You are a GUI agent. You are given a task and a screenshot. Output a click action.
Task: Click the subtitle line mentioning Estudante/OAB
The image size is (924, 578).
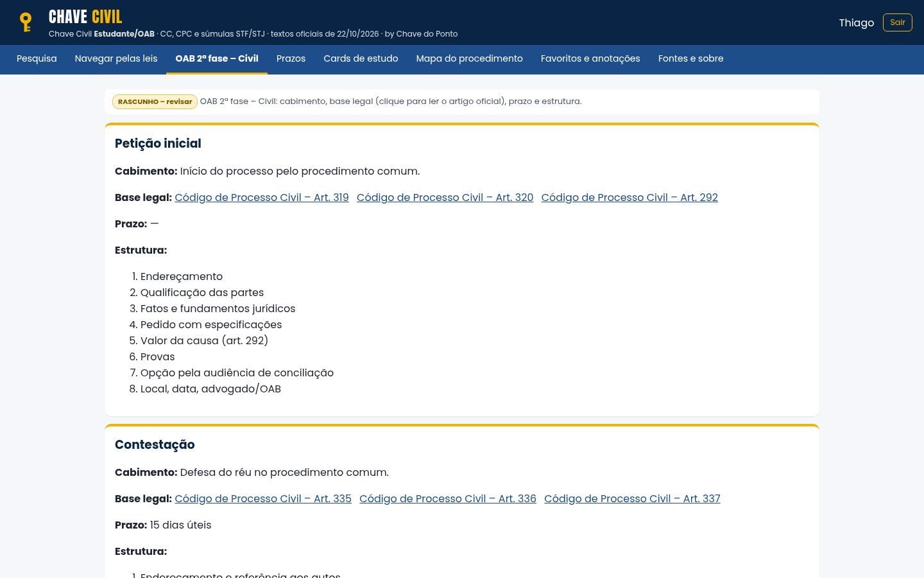253,34
